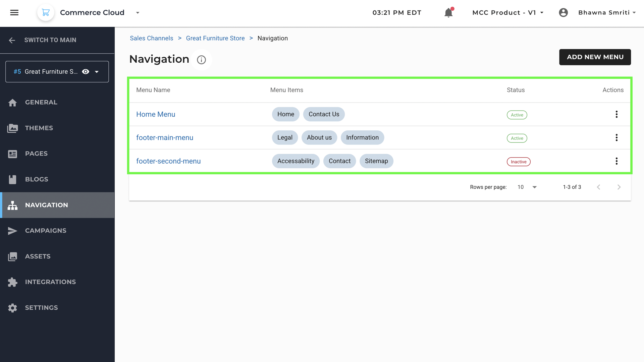
Task: Open Themes in the sidebar
Action: 39,128
